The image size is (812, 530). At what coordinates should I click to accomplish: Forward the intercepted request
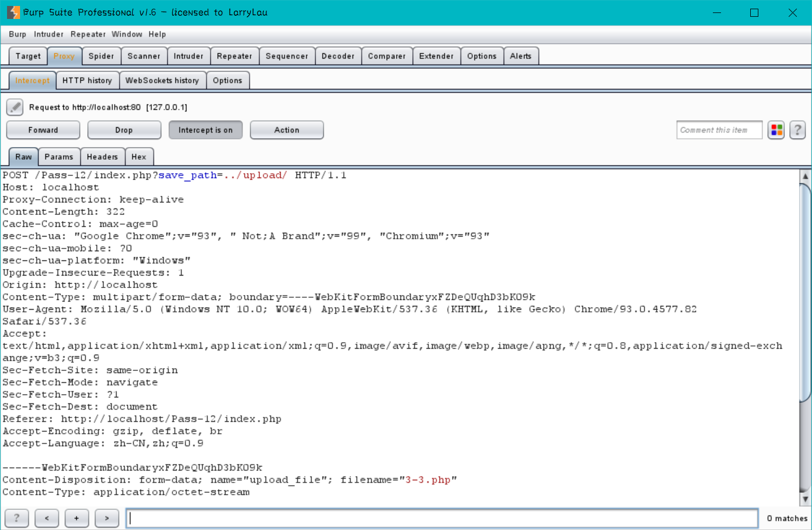43,130
